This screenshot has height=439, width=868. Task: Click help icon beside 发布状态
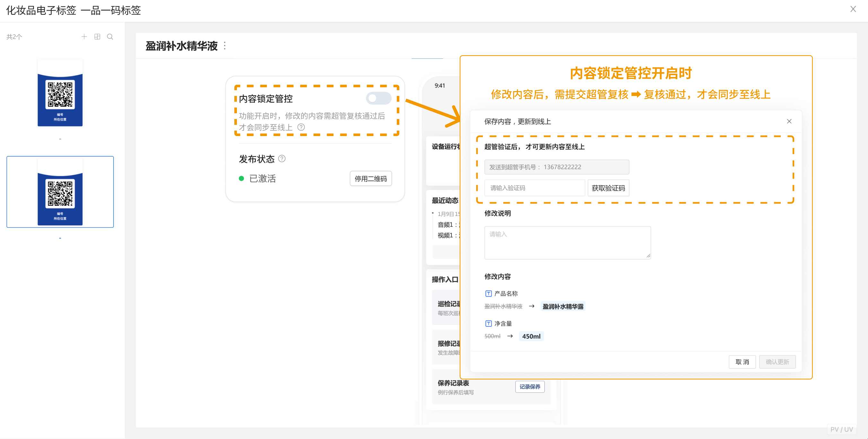point(282,159)
